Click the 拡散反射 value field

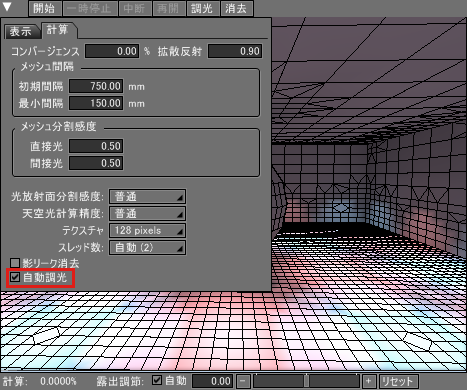coord(235,51)
